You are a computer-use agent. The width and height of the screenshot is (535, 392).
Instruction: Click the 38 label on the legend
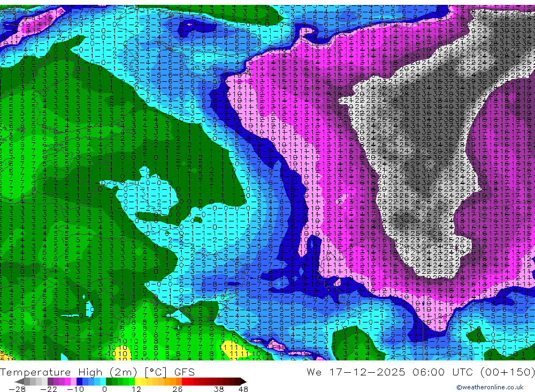(x=219, y=389)
